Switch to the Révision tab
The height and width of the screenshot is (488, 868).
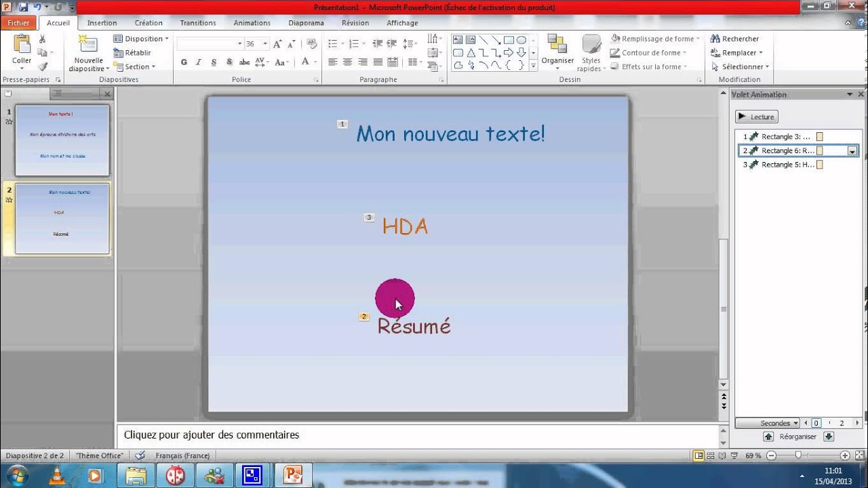[355, 23]
